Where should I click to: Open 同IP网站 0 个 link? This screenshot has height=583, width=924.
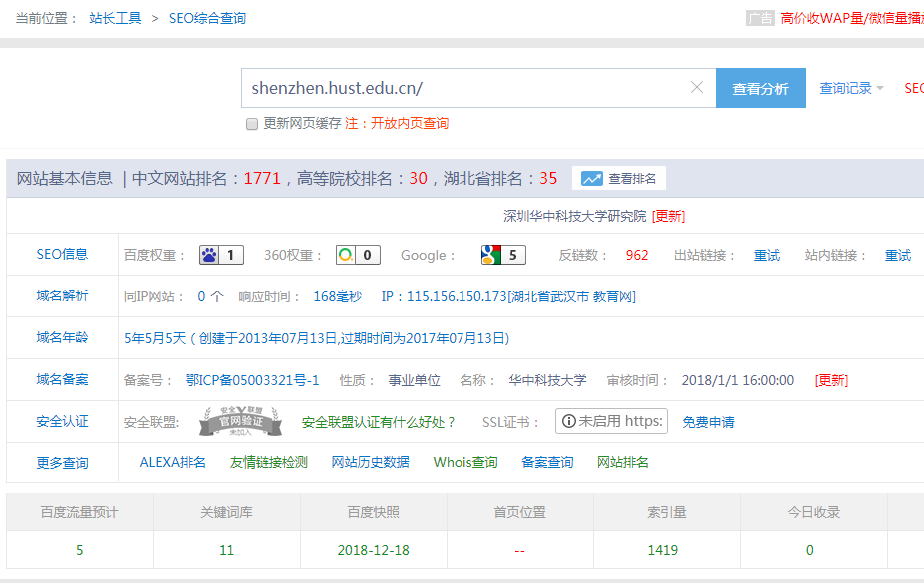point(211,296)
